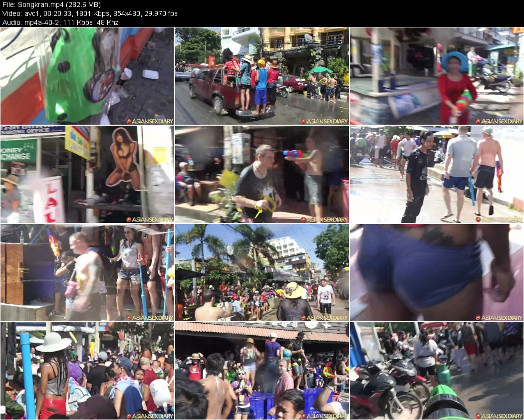Open the thumbnail of the man in a black t-shirt being sprayed
The width and height of the screenshot is (524, 420).
pyautogui.click(x=262, y=175)
